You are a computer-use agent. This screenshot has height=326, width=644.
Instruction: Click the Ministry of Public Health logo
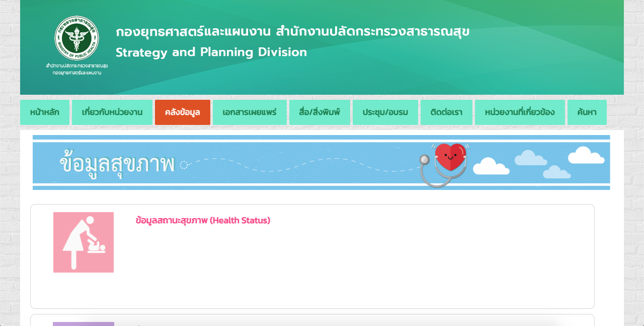pos(76,38)
